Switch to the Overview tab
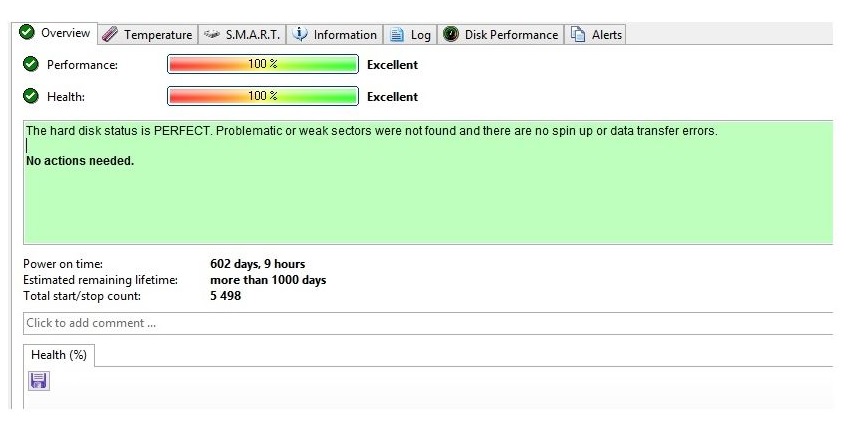 (58, 34)
